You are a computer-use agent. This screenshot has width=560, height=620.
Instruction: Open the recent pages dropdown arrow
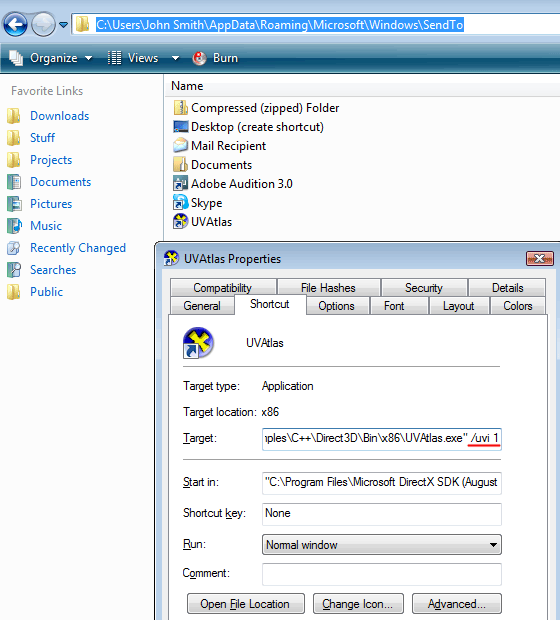click(x=63, y=25)
